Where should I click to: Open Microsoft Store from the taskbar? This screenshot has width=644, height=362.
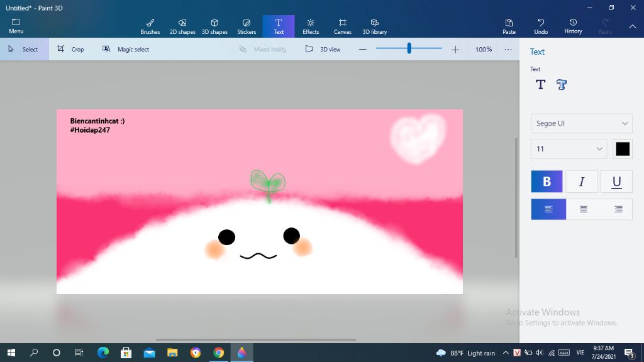pyautogui.click(x=126, y=353)
